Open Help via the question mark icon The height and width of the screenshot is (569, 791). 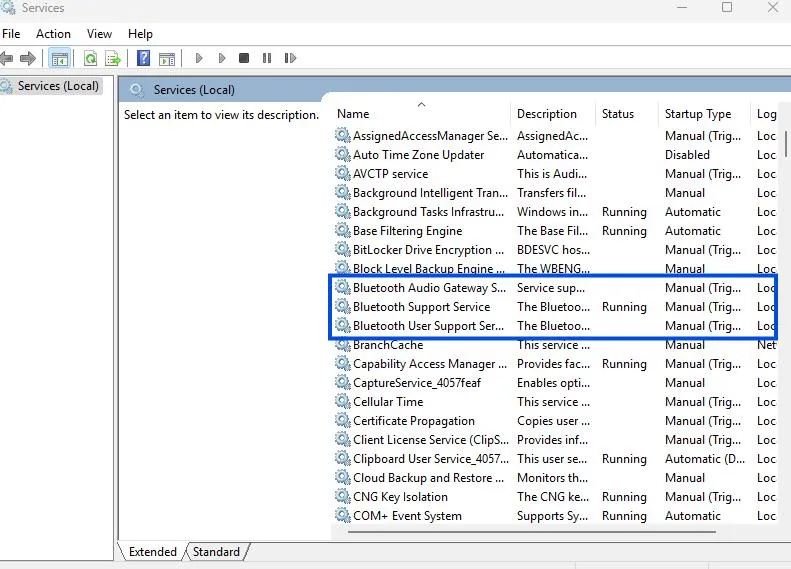pos(144,59)
